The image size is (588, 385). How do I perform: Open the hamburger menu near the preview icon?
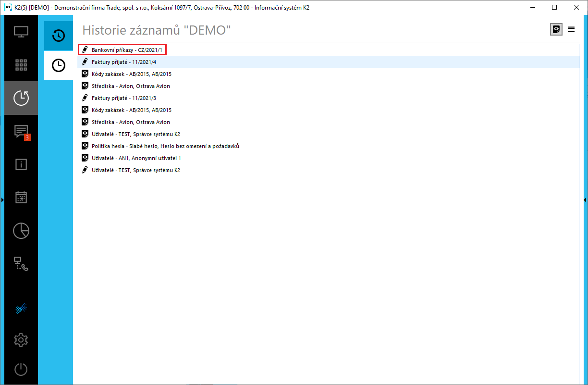[x=571, y=29]
